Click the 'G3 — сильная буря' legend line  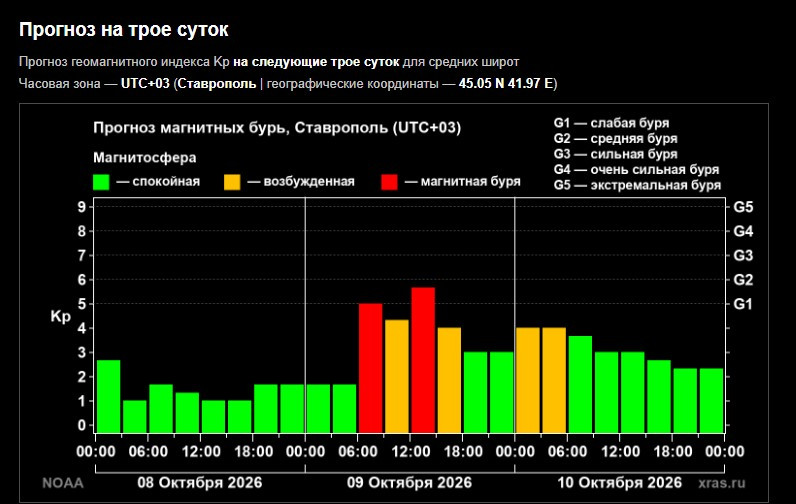click(615, 154)
